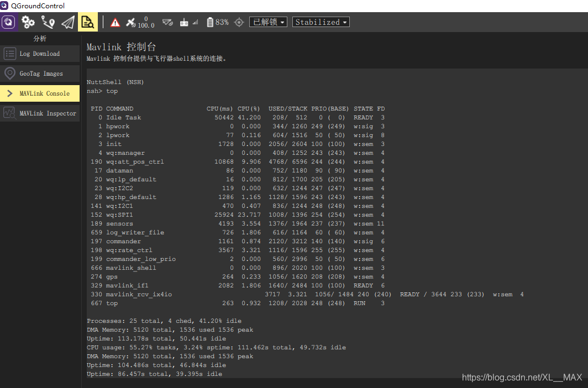The width and height of the screenshot is (588, 388).
Task: Click the 'USED/STACK' column header
Action: tap(287, 109)
